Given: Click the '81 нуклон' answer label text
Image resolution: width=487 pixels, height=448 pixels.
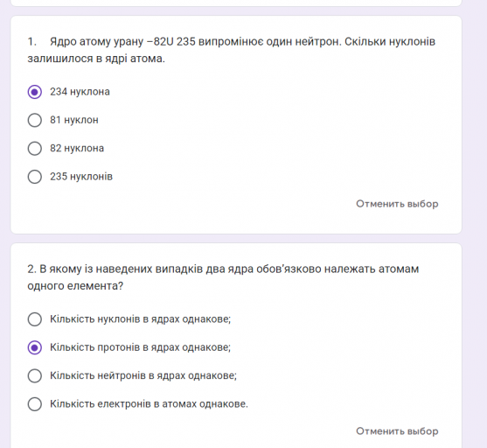Looking at the screenshot, I should pyautogui.click(x=74, y=120).
